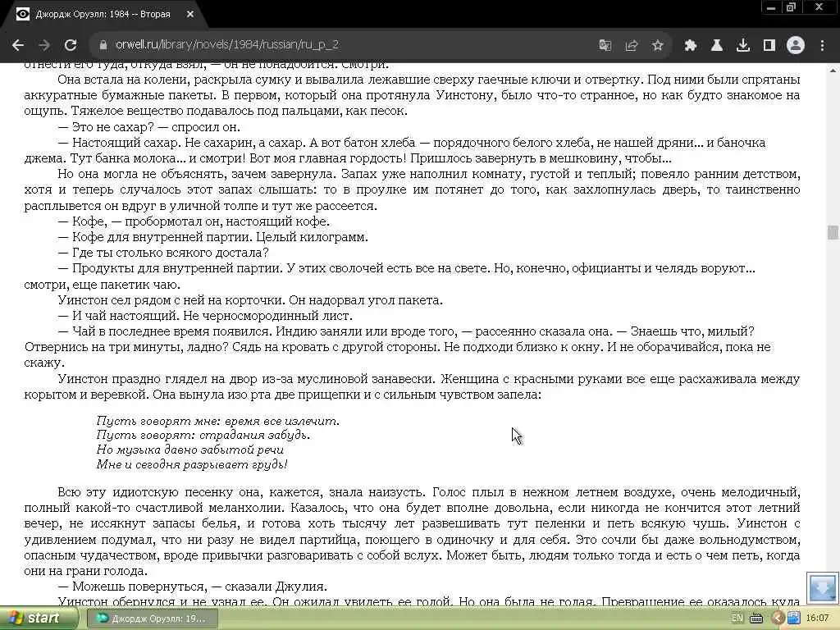Image resolution: width=840 pixels, height=630 pixels.
Task: Go back to the previous page
Action: point(18,45)
